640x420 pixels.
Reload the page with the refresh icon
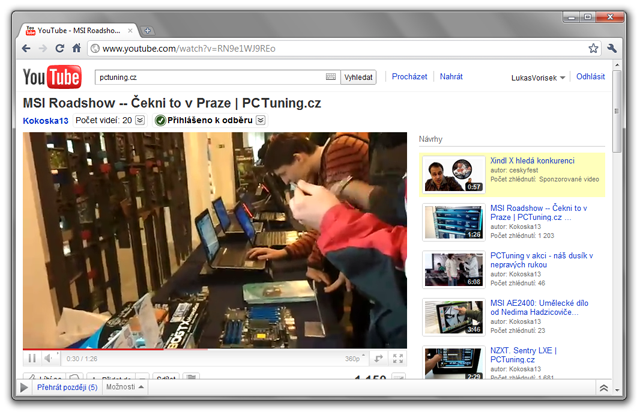tap(60, 49)
